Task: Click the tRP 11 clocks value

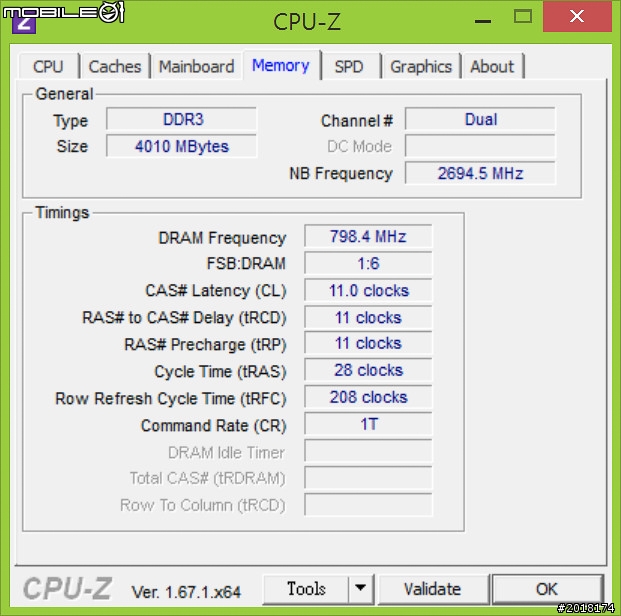Action: 368,343
